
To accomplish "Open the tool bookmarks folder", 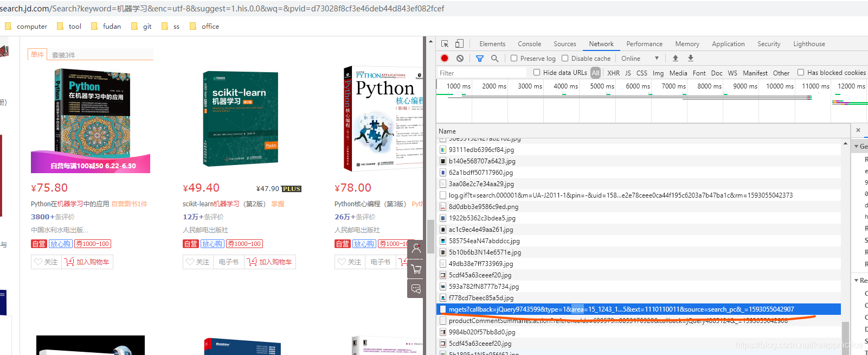I will tap(69, 26).
